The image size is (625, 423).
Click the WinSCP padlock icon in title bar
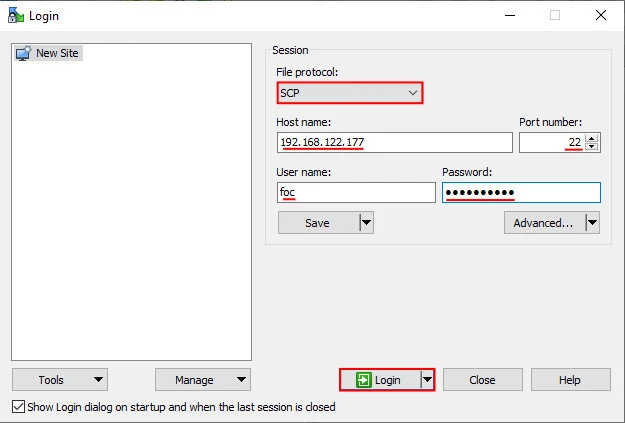[14, 15]
